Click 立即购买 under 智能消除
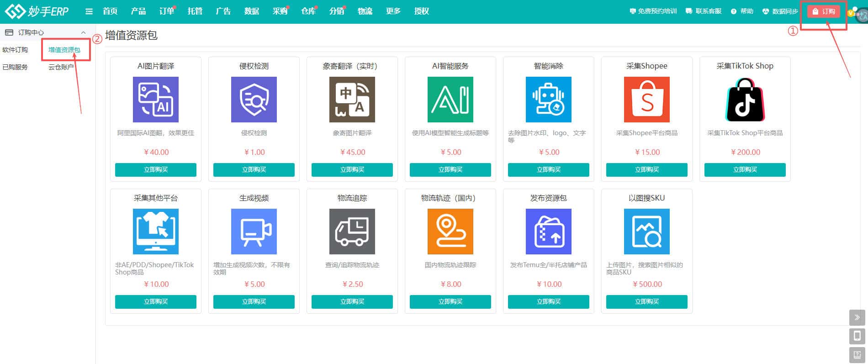Viewport: 868px width, 364px height. point(549,169)
